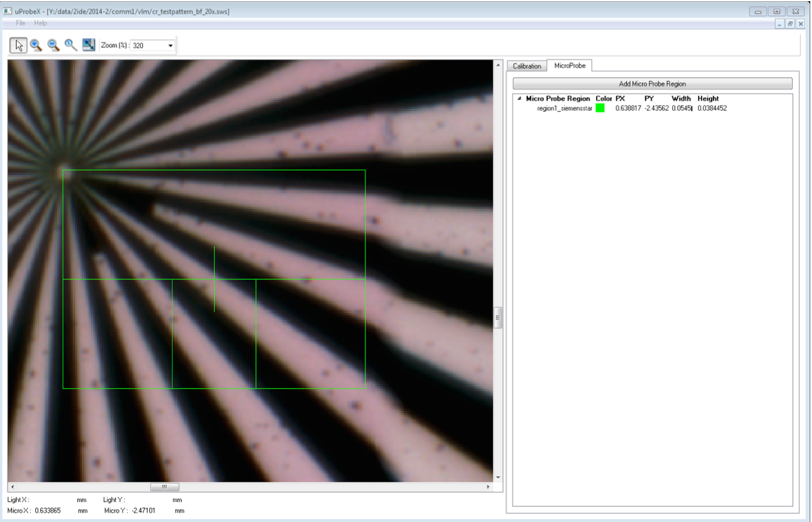The image size is (812, 522).
Task: Select the MicroProbe tab
Action: (570, 66)
